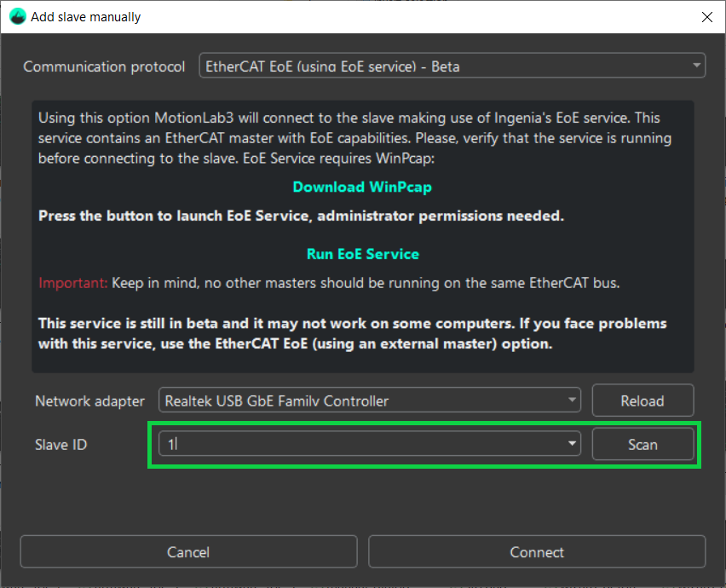Close the Add slave manually window
This screenshot has height=588, width=726.
(x=706, y=17)
